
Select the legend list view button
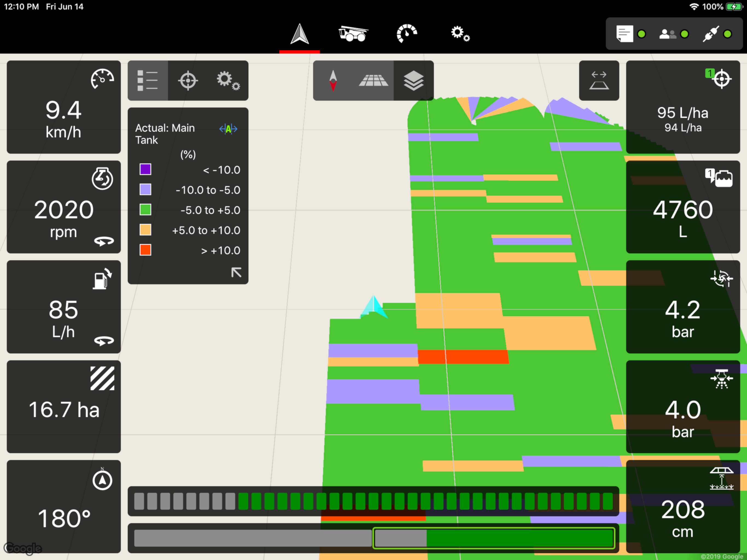pos(148,80)
